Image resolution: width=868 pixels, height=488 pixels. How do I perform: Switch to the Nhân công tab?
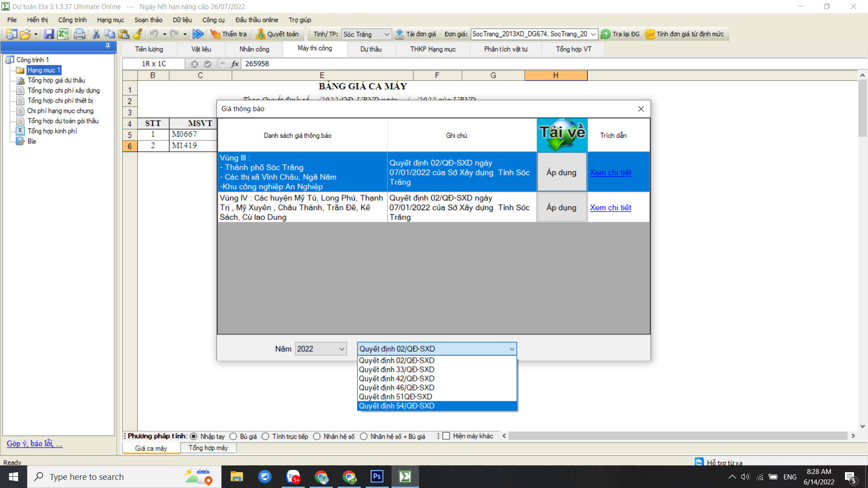pos(254,49)
